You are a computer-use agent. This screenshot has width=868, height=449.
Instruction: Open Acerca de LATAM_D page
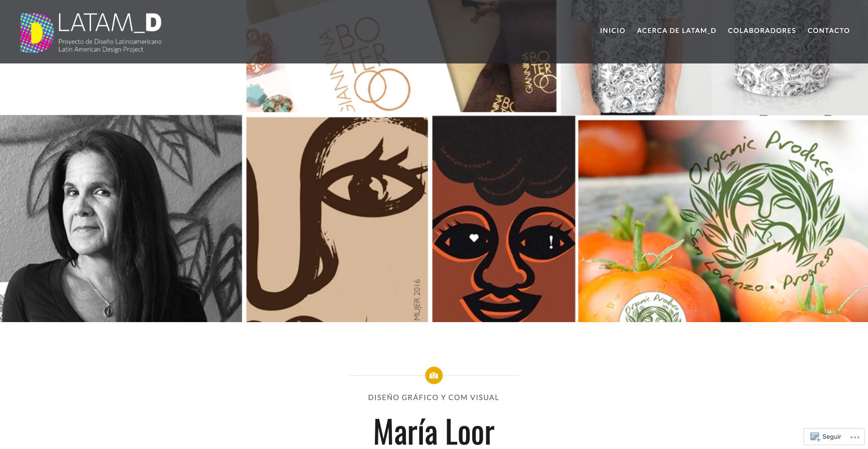(676, 31)
